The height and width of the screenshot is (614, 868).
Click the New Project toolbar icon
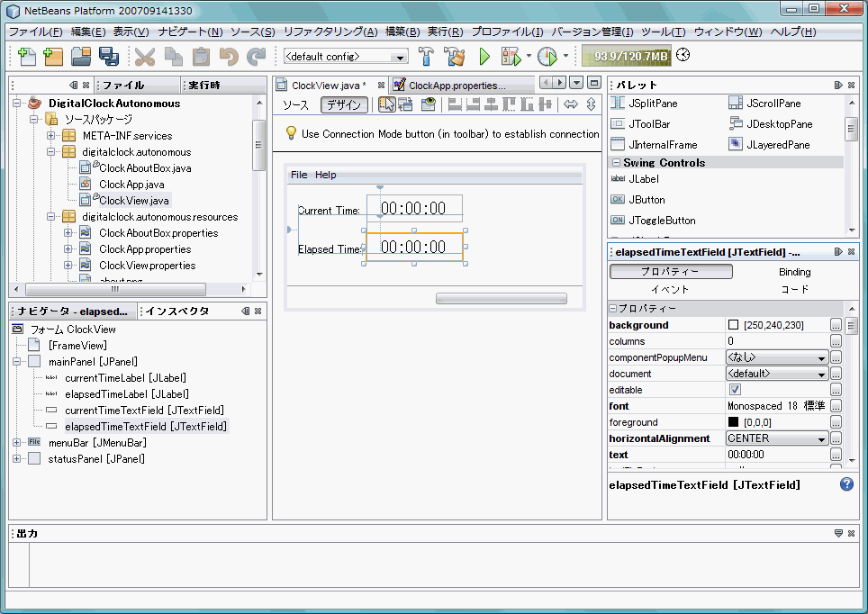point(53,56)
